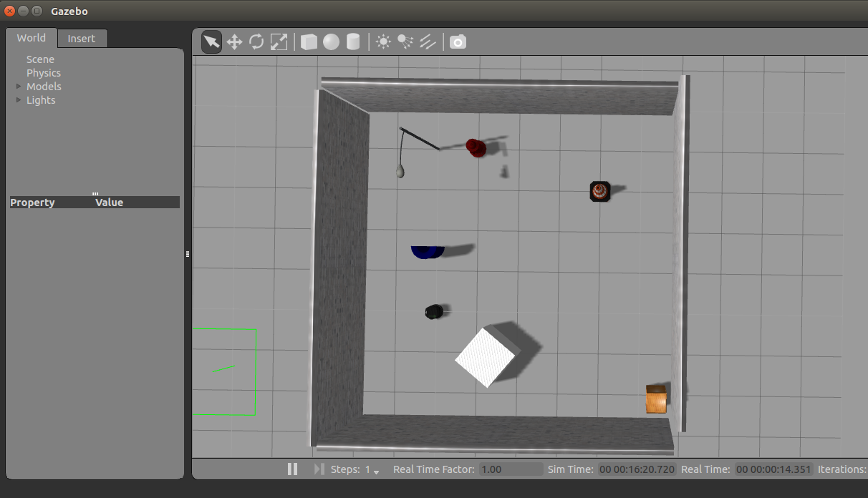Image resolution: width=868 pixels, height=498 pixels.
Task: Select the red object near the top wall
Action: [x=476, y=147]
